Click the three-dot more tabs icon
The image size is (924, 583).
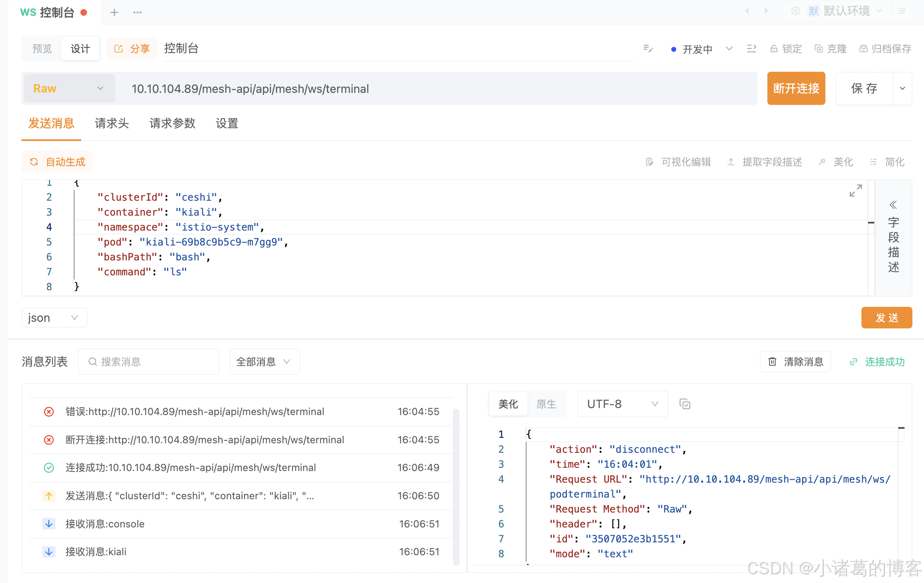pos(138,12)
